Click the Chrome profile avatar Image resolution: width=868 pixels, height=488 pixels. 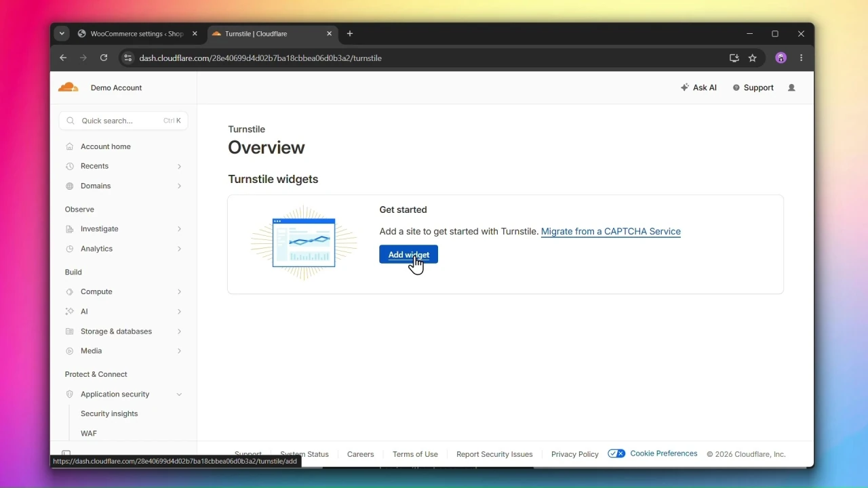[781, 58]
